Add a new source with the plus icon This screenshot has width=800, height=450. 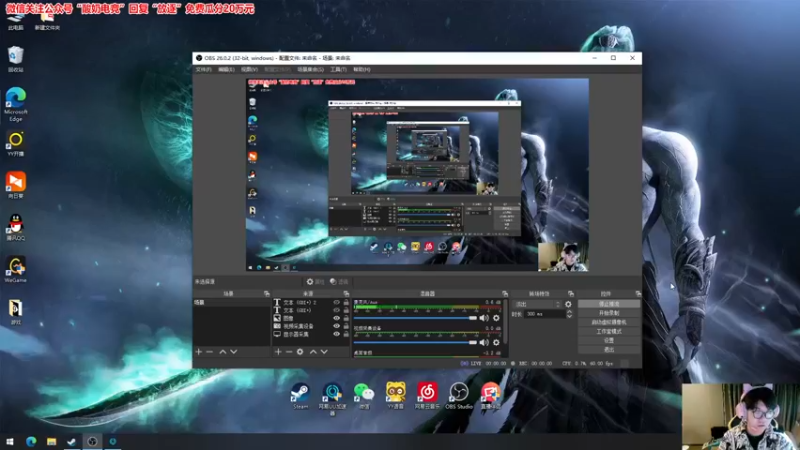pos(278,352)
